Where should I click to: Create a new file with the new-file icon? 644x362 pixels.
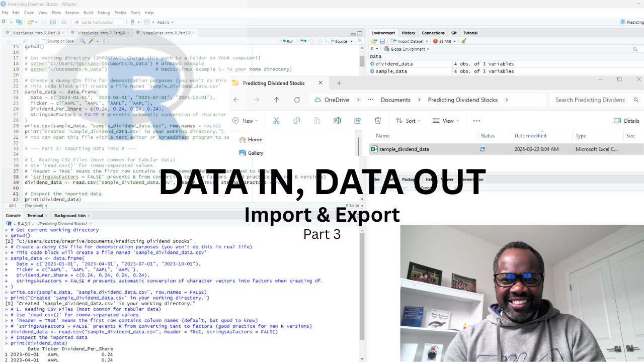pyautogui.click(x=4, y=22)
